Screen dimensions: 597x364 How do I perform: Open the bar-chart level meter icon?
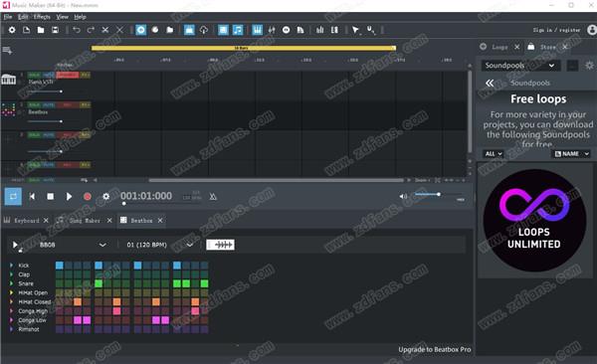pos(319,30)
